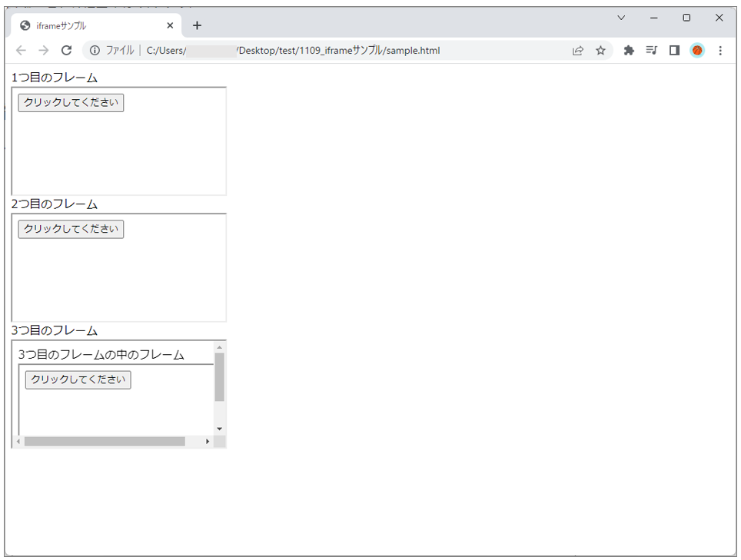Open the profile avatar icon
This screenshot has width=741, height=560.
click(697, 51)
